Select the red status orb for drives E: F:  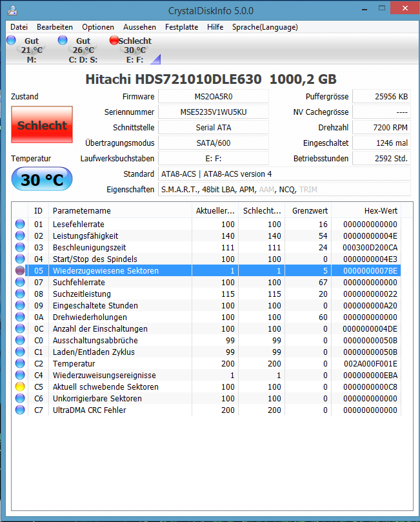tap(114, 40)
